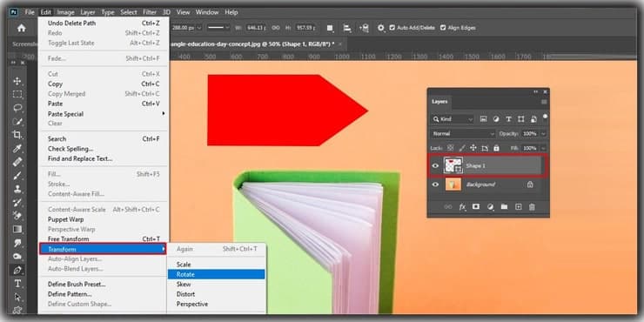Click the W width input field

tap(256, 28)
